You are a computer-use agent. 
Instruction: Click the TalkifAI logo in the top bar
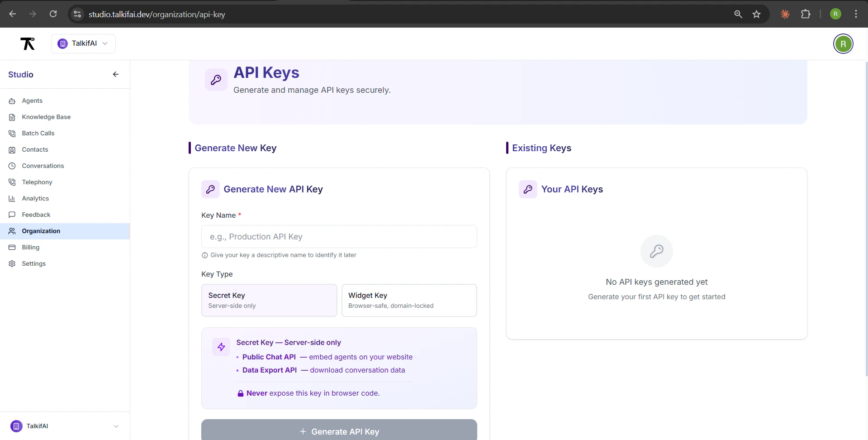point(28,43)
